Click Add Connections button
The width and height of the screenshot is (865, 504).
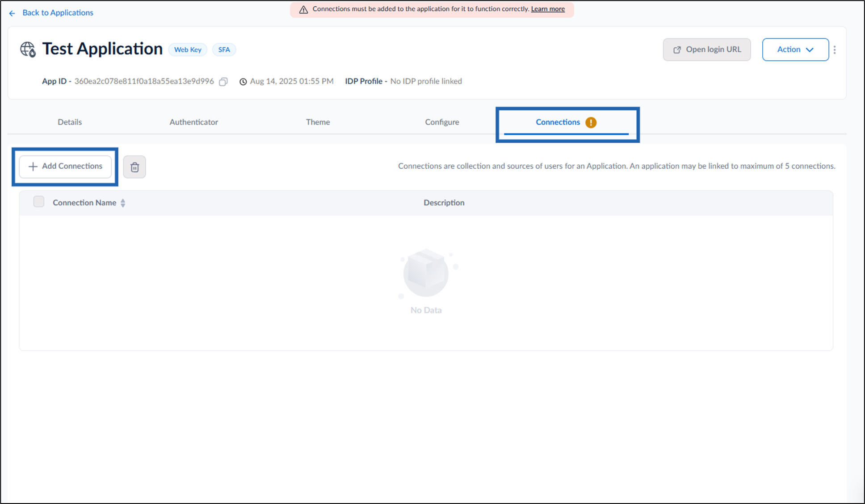pos(65,167)
